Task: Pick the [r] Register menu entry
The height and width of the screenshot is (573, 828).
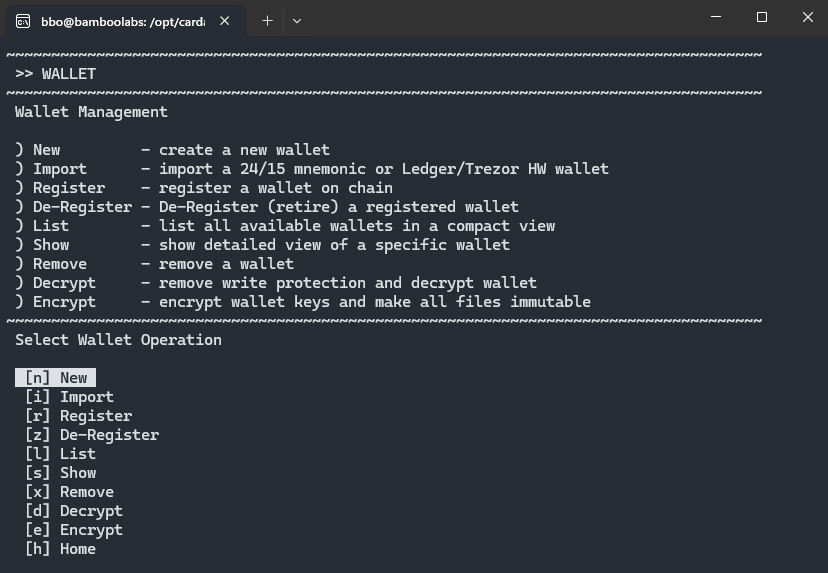Action: point(78,416)
